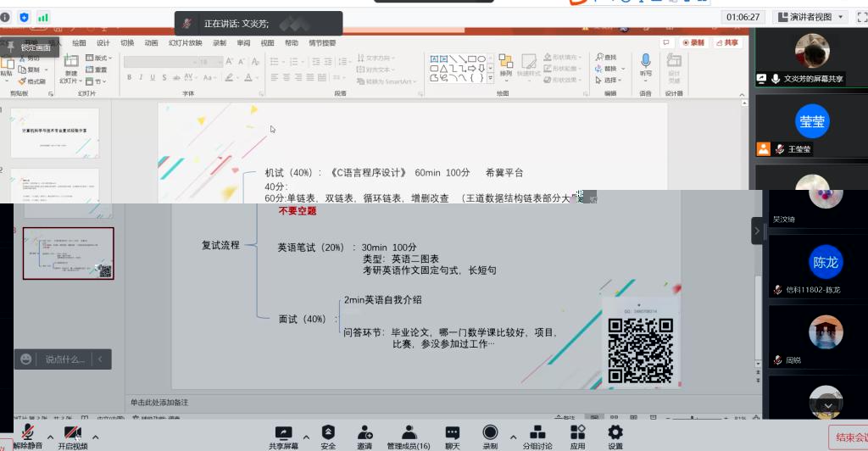Unmute microphone with 解除静音 button
Image resolution: width=868 pixels, height=451 pixels.
(27, 435)
